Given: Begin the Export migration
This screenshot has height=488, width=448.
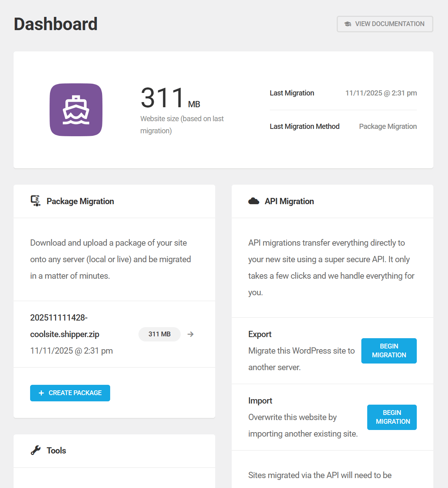Looking at the screenshot, I should [x=389, y=351].
